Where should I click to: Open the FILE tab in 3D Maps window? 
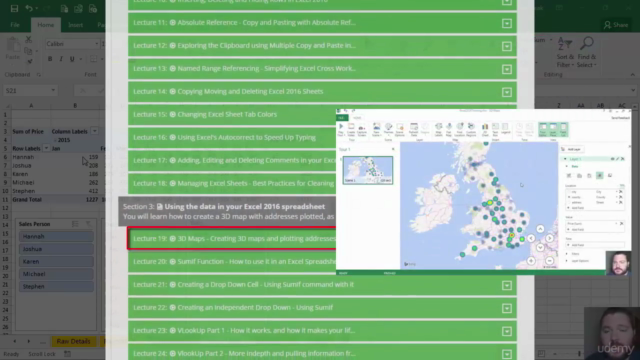pyautogui.click(x=342, y=118)
